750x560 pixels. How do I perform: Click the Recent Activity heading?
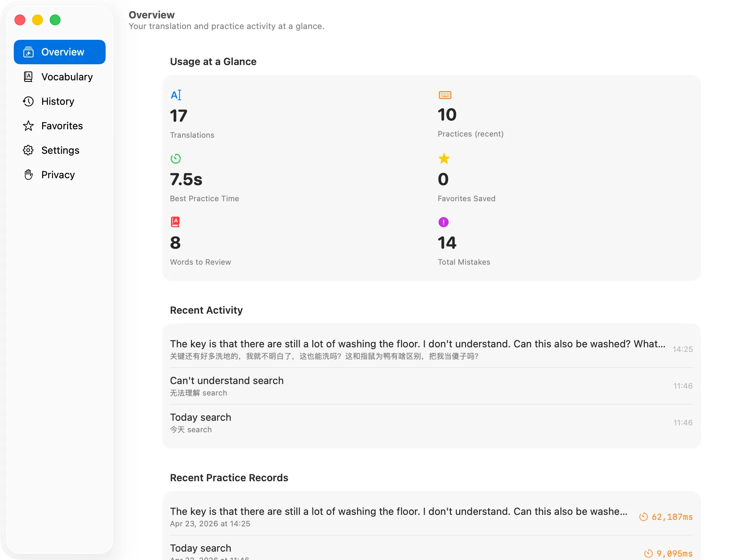[206, 310]
